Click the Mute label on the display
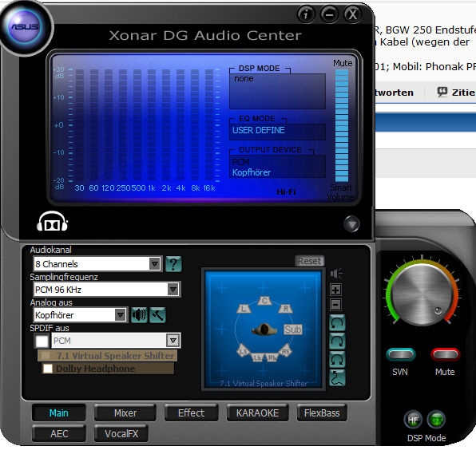 coord(343,63)
